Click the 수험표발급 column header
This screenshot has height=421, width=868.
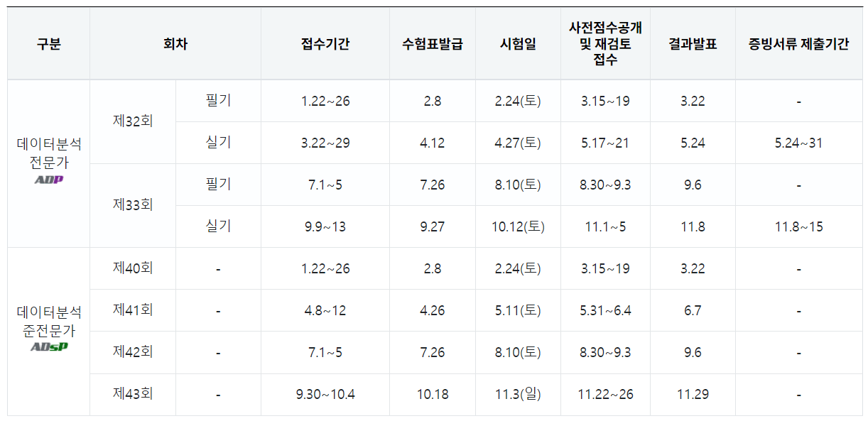coord(433,44)
